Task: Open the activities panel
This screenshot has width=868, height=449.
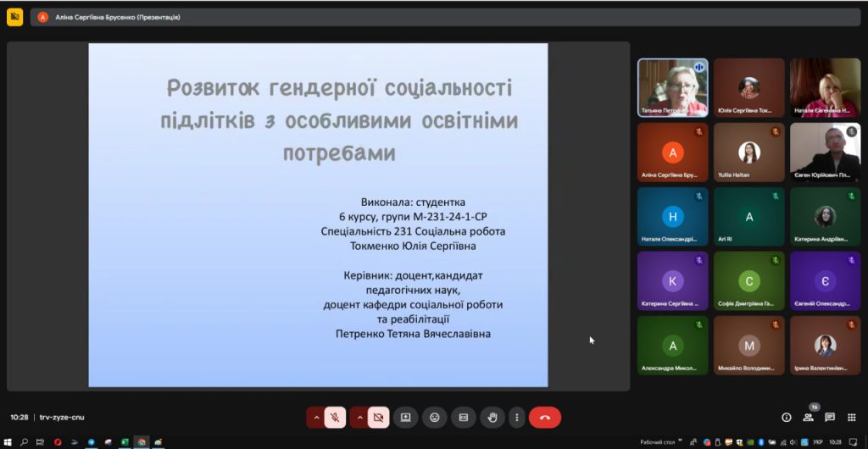Action: pos(852,417)
